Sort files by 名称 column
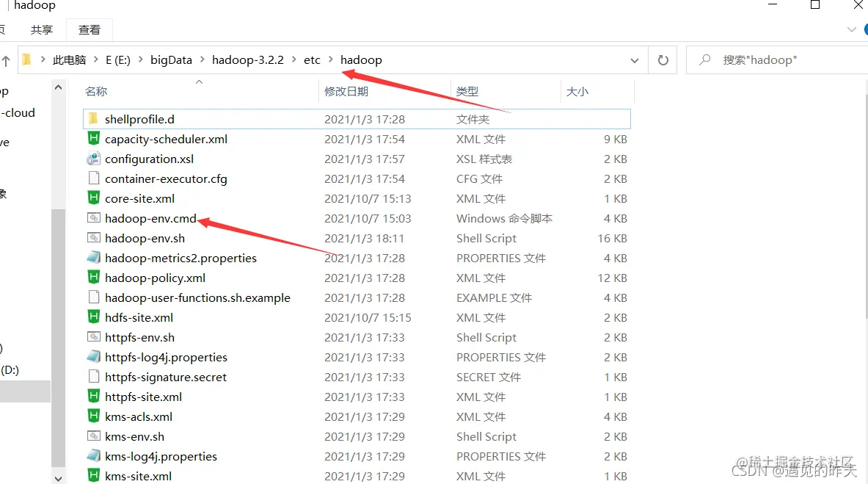The height and width of the screenshot is (484, 868). [96, 91]
